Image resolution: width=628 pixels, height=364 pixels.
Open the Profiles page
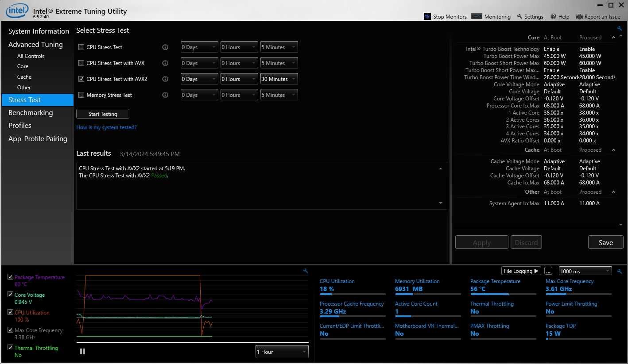pos(20,125)
